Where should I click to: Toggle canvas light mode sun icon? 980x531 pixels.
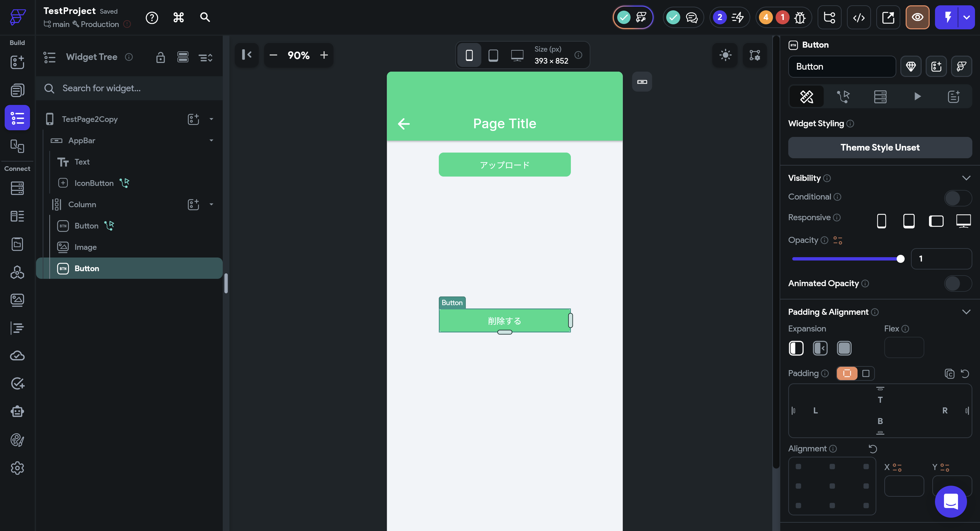click(x=725, y=55)
